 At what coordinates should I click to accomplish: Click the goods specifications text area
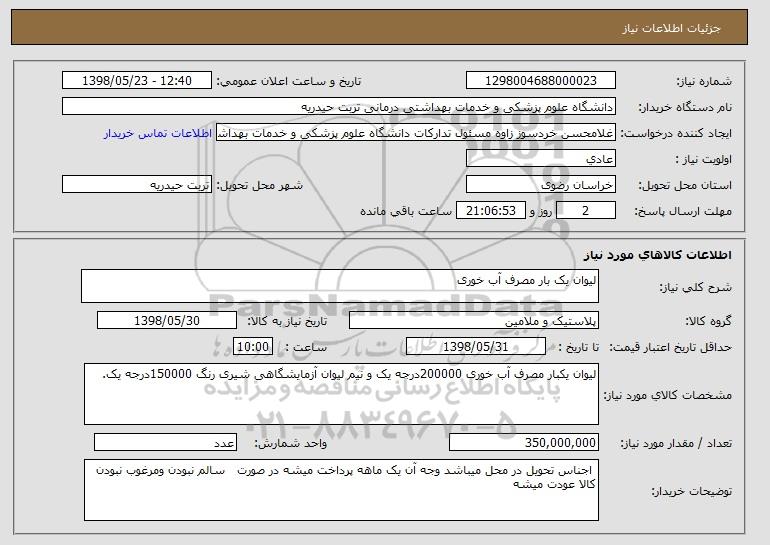(341, 394)
